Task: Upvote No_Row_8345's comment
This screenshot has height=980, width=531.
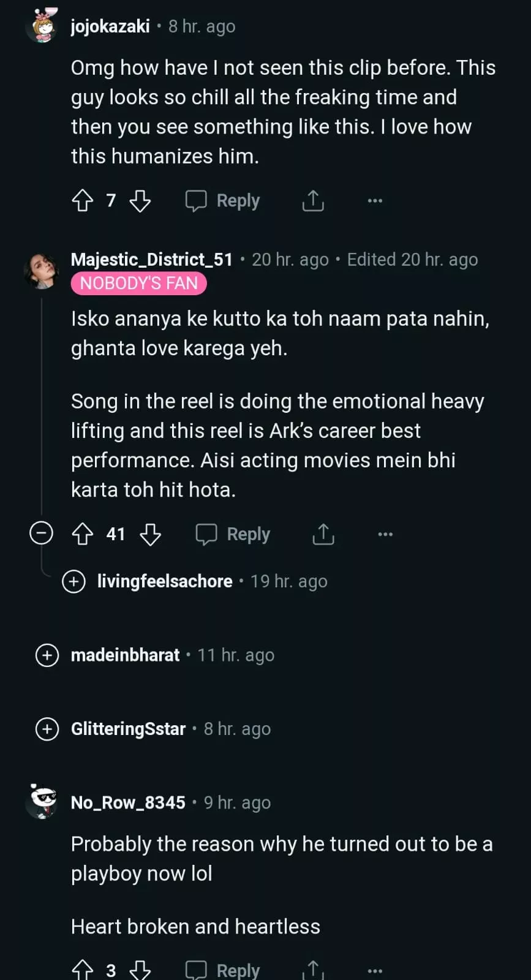Action: point(83,970)
